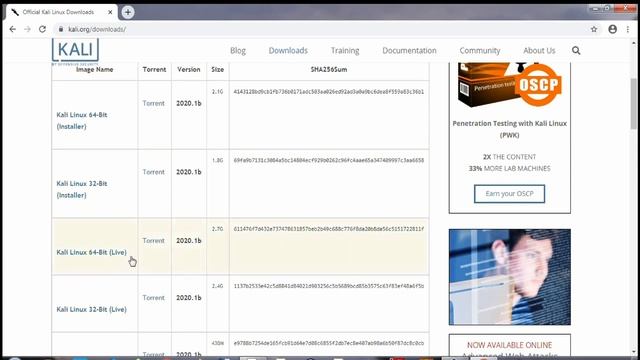This screenshot has width=640, height=360.
Task: Click the SHA256Sum column header
Action: (x=329, y=69)
